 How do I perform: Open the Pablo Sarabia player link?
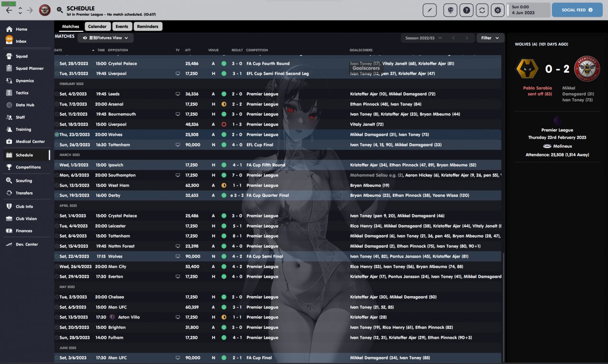click(x=537, y=88)
